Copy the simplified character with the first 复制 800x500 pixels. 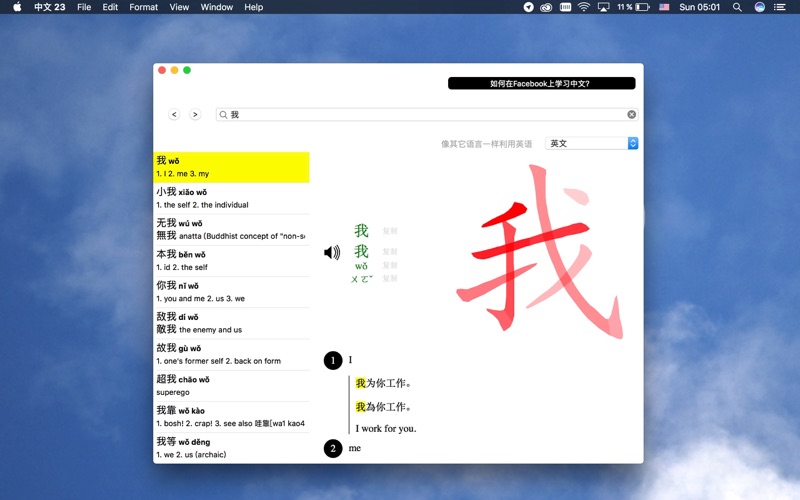[390, 231]
